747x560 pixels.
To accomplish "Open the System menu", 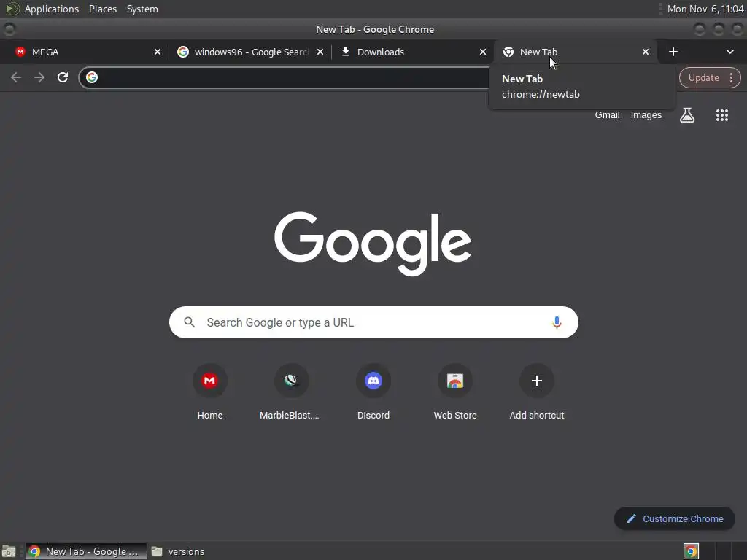I will pyautogui.click(x=142, y=9).
